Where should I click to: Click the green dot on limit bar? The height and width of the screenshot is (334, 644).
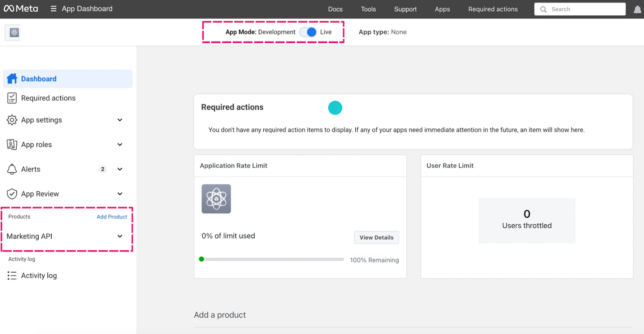point(202,259)
